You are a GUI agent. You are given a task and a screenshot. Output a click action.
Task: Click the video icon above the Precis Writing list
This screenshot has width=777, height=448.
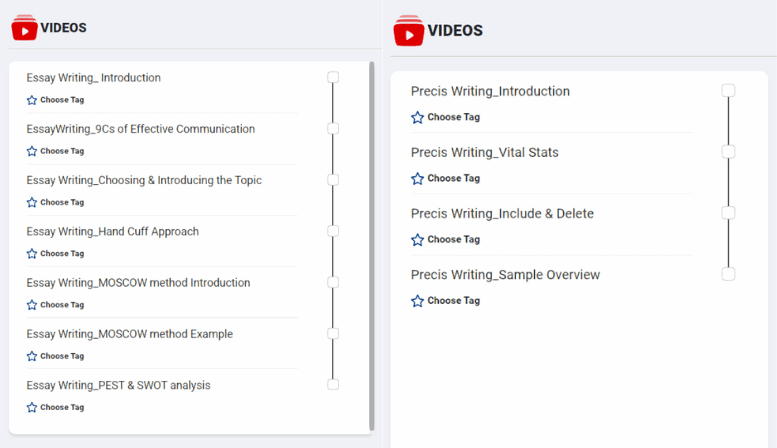pyautogui.click(x=408, y=31)
